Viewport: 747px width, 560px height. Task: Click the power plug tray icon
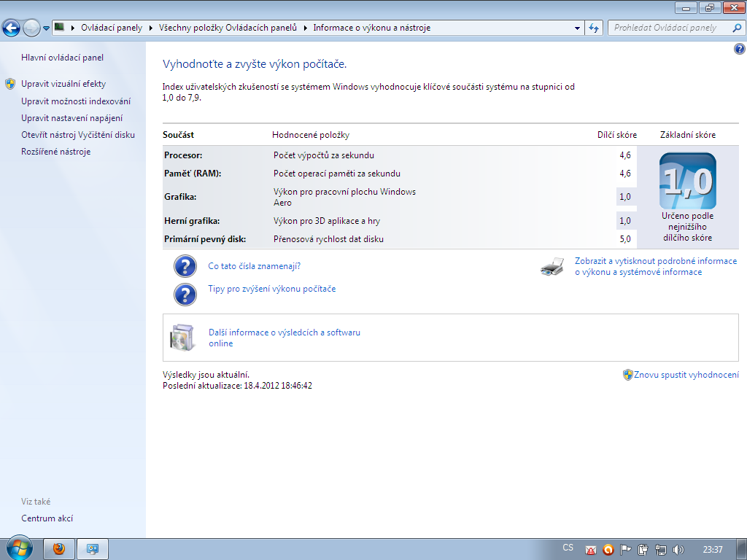(643, 550)
